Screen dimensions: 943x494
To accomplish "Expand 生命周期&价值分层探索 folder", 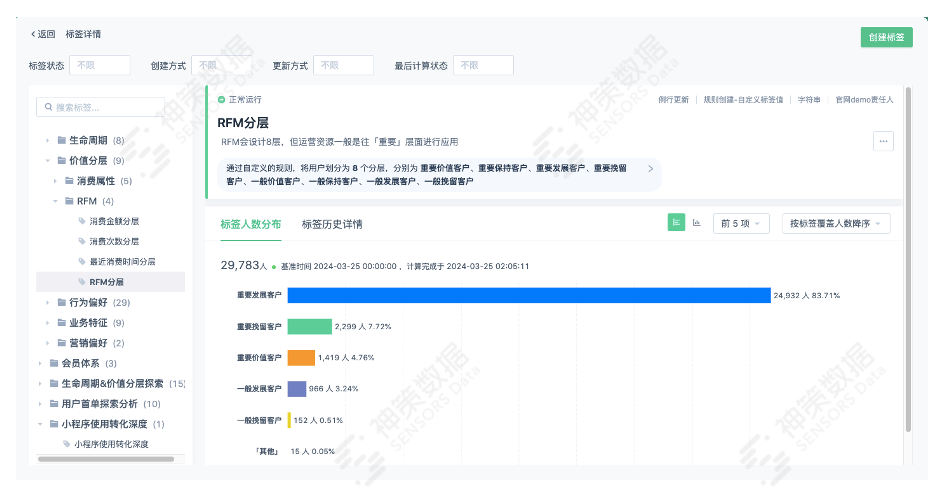I will point(40,383).
